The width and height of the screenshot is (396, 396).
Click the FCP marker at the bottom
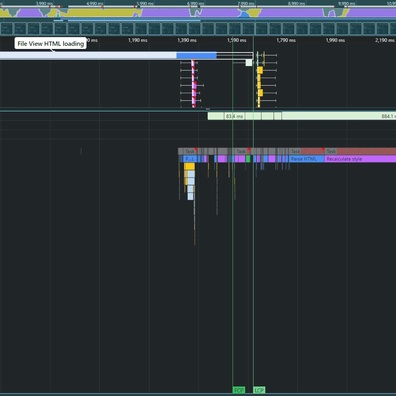(239, 390)
